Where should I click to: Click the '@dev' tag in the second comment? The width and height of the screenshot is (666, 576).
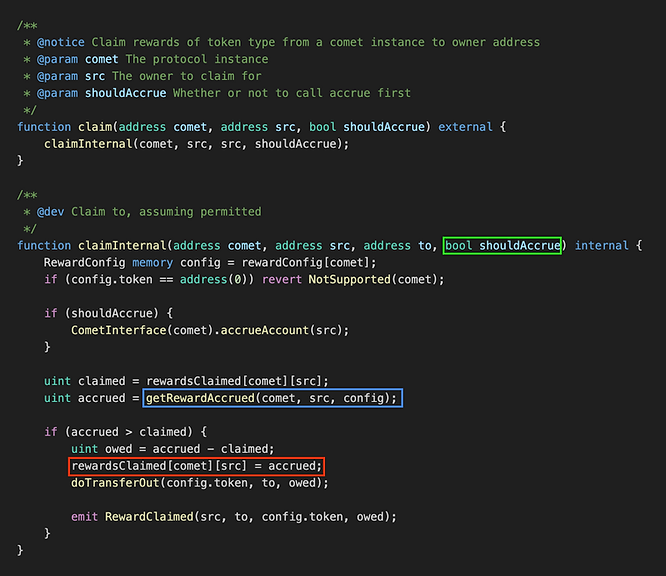[x=50, y=212]
